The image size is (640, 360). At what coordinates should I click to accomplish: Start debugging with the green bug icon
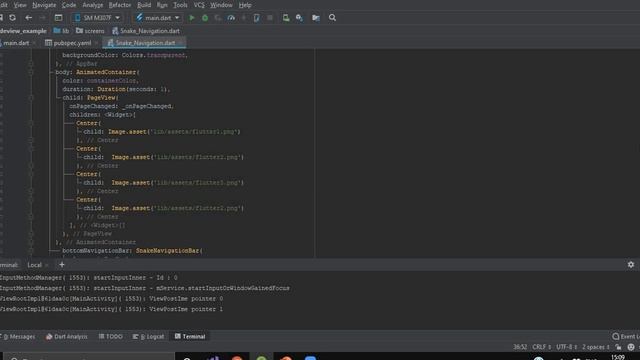point(205,18)
